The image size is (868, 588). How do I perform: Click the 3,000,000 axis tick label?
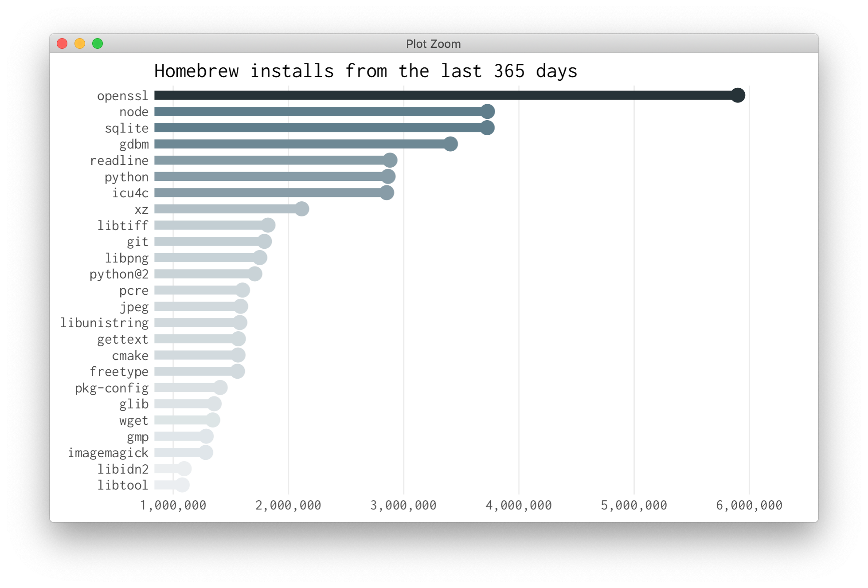tap(403, 506)
